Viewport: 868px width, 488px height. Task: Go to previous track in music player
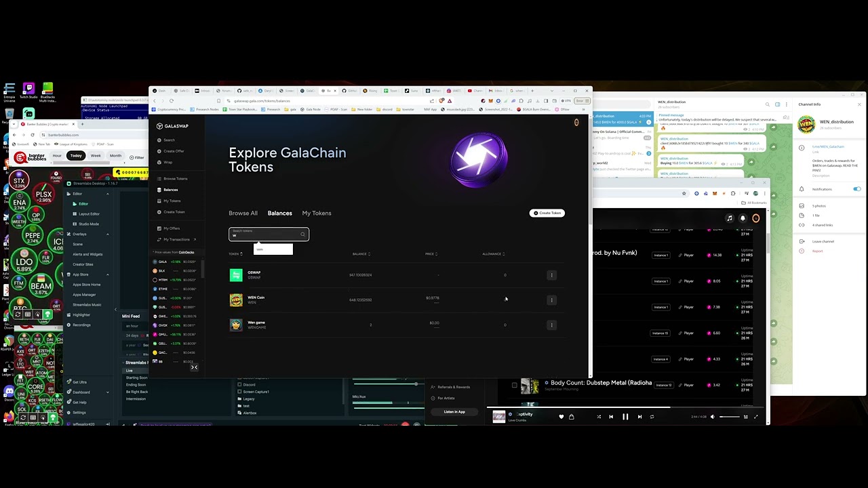(611, 417)
